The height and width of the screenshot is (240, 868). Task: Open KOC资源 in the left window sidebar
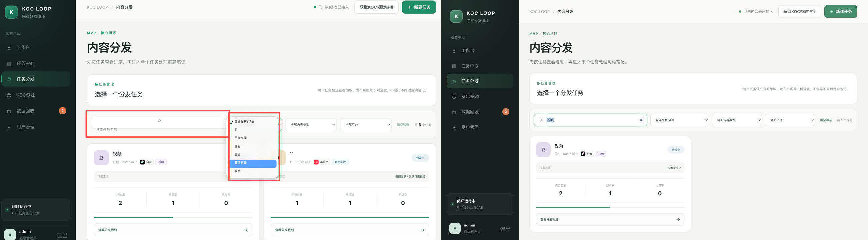click(x=36, y=95)
